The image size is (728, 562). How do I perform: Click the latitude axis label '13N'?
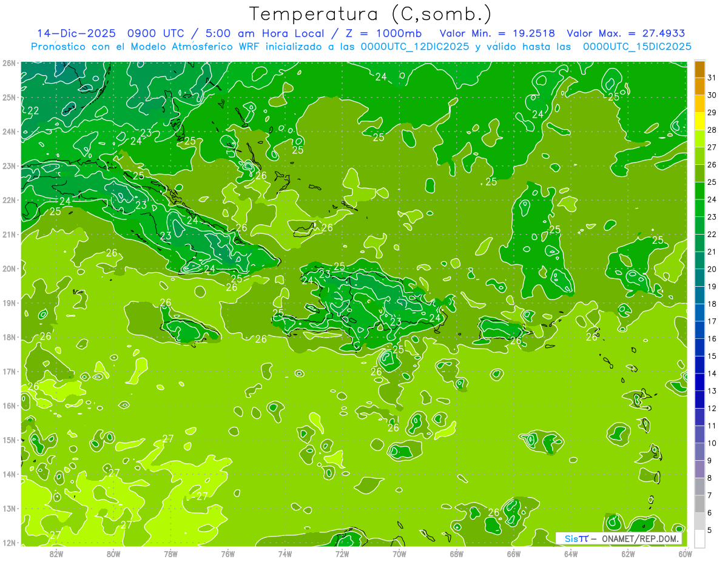click(8, 509)
